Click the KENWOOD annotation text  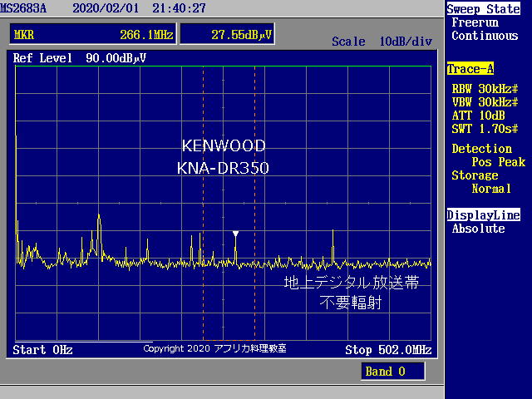click(224, 146)
